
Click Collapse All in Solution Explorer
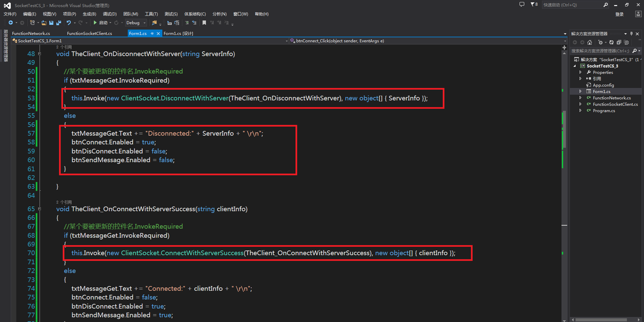619,42
